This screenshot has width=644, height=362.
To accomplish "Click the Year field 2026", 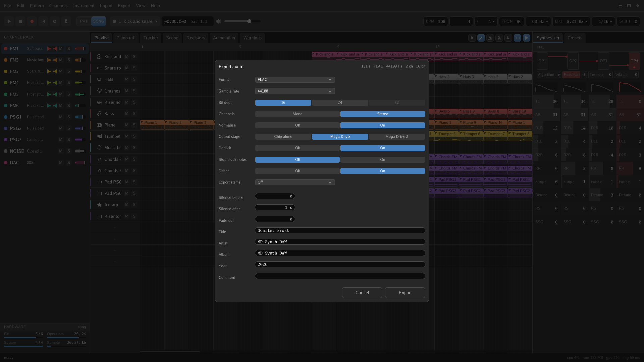I will [x=340, y=265].
